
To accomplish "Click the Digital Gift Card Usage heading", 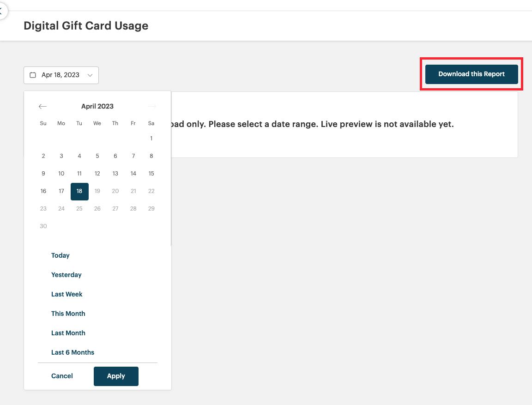I will click(86, 26).
